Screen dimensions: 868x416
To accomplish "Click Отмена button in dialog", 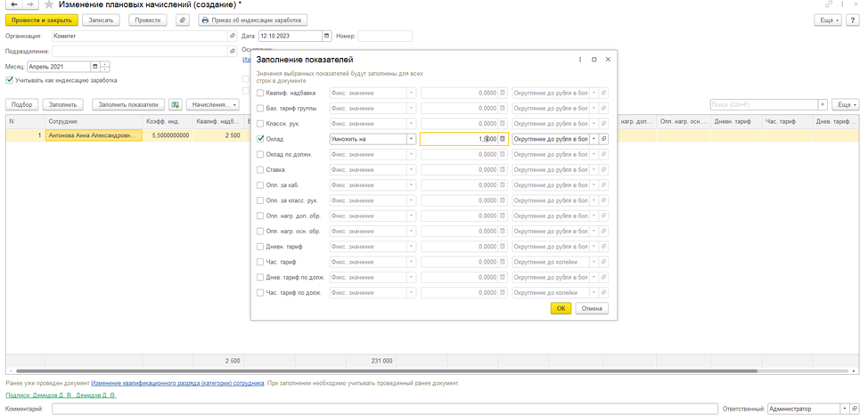I will [x=592, y=309].
